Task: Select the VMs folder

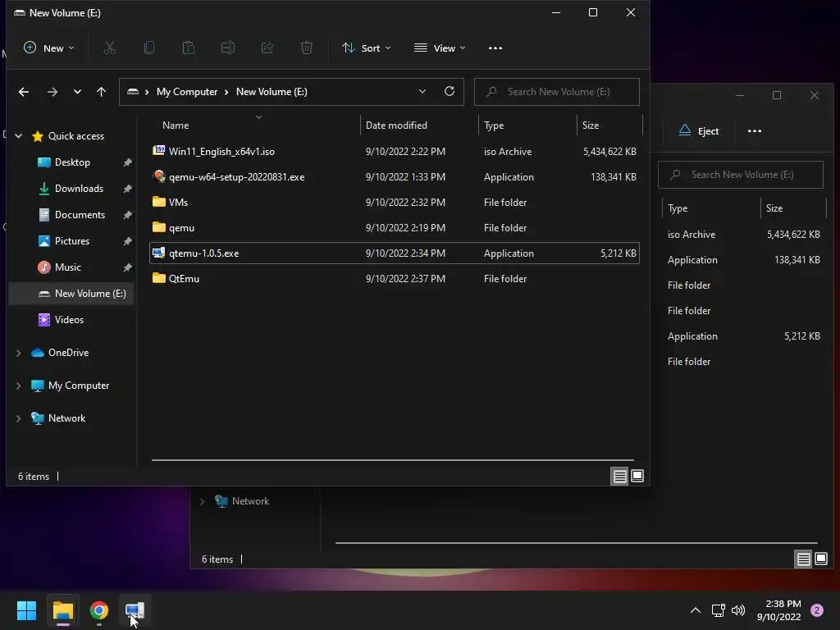Action: [x=395, y=203]
